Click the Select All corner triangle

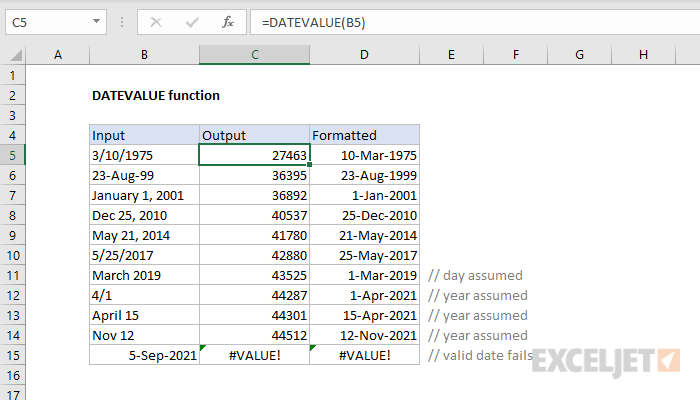(x=13, y=54)
